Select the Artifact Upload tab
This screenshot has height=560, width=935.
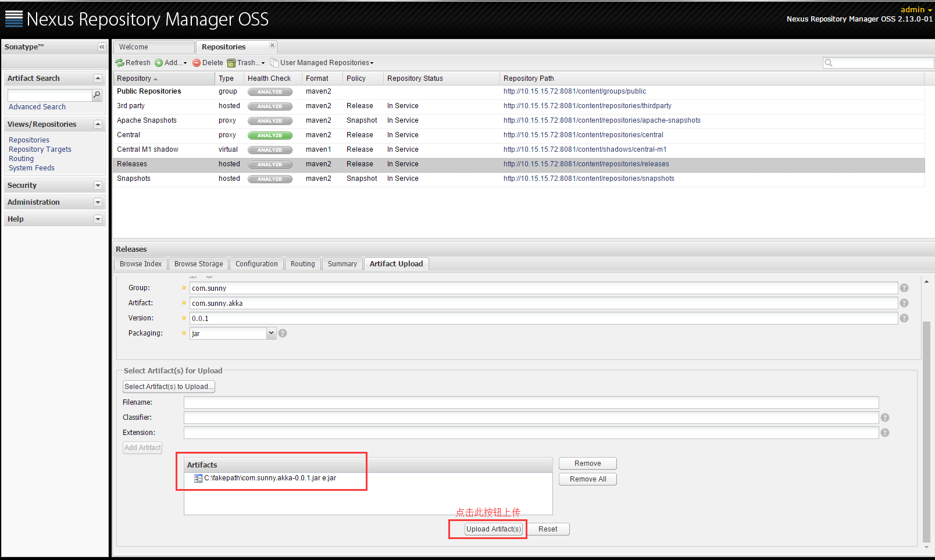397,264
